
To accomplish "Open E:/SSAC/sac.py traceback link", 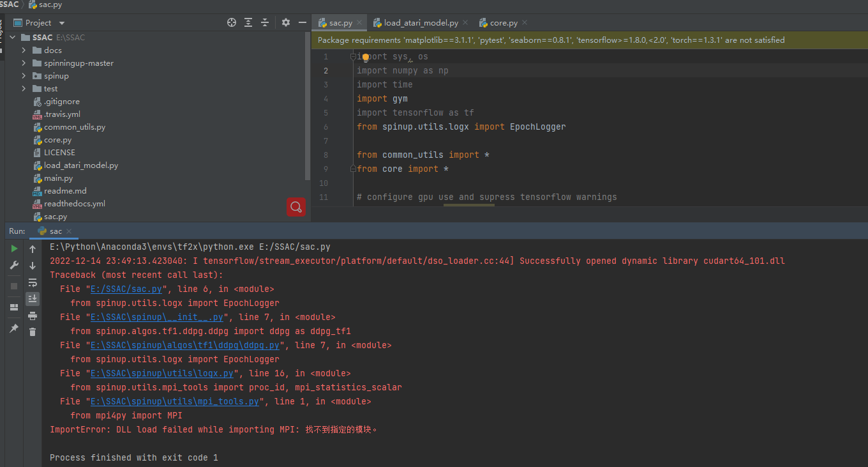I will [126, 289].
